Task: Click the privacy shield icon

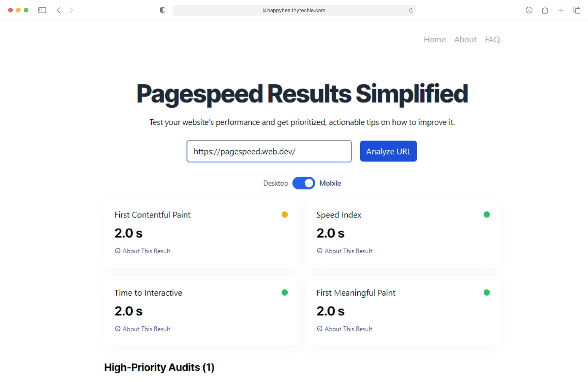Action: 163,10
